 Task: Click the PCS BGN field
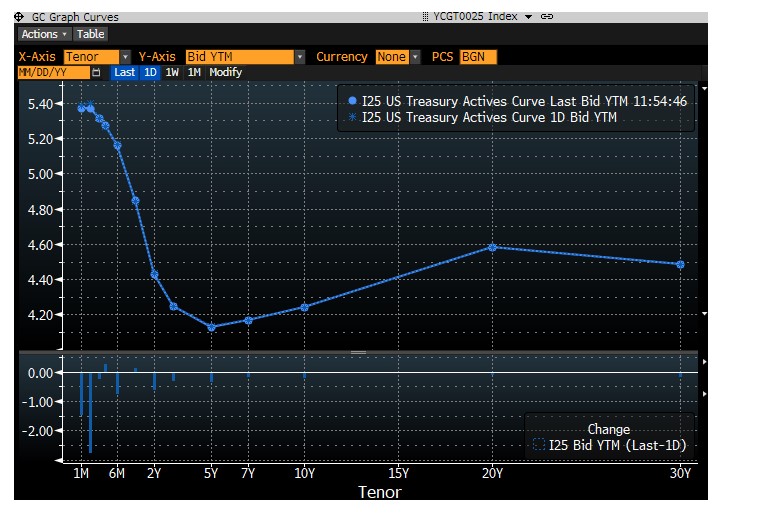point(478,57)
